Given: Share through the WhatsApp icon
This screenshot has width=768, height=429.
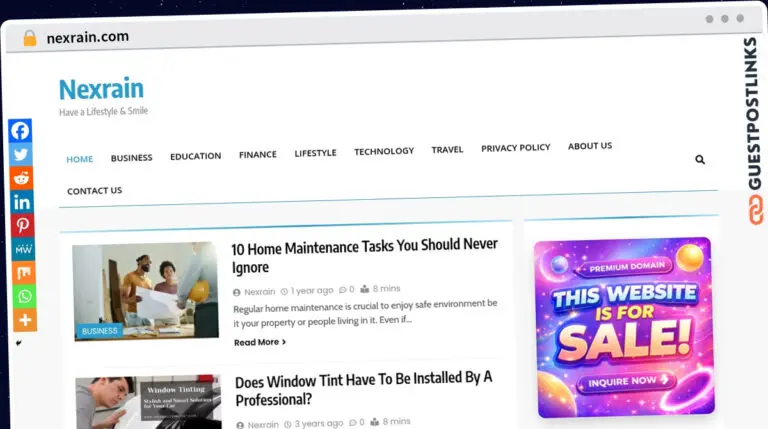Looking at the screenshot, I should click(x=24, y=296).
